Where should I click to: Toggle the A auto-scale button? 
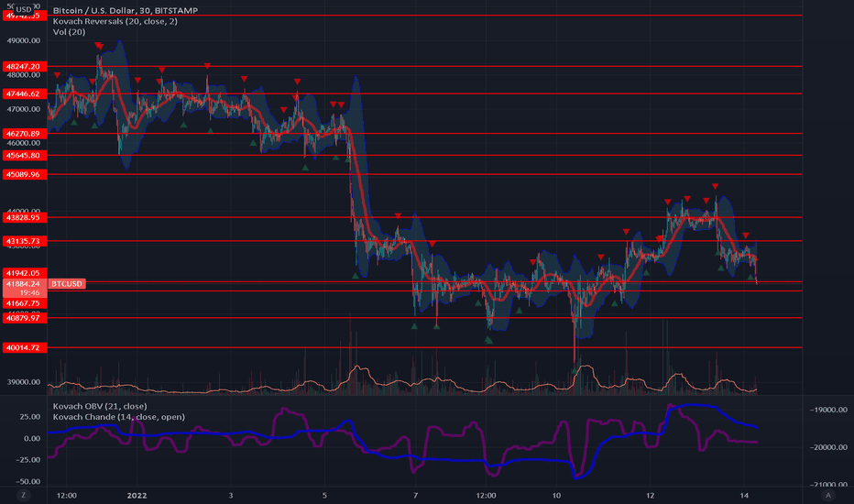point(827,495)
